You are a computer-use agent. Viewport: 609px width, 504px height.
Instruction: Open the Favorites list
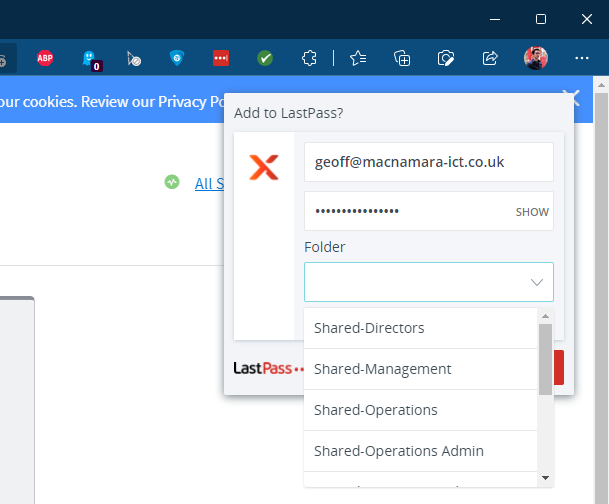click(358, 58)
